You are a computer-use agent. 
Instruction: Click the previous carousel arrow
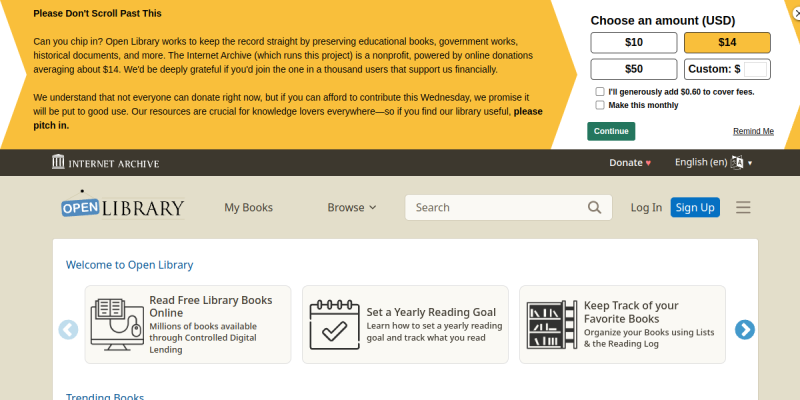point(68,330)
